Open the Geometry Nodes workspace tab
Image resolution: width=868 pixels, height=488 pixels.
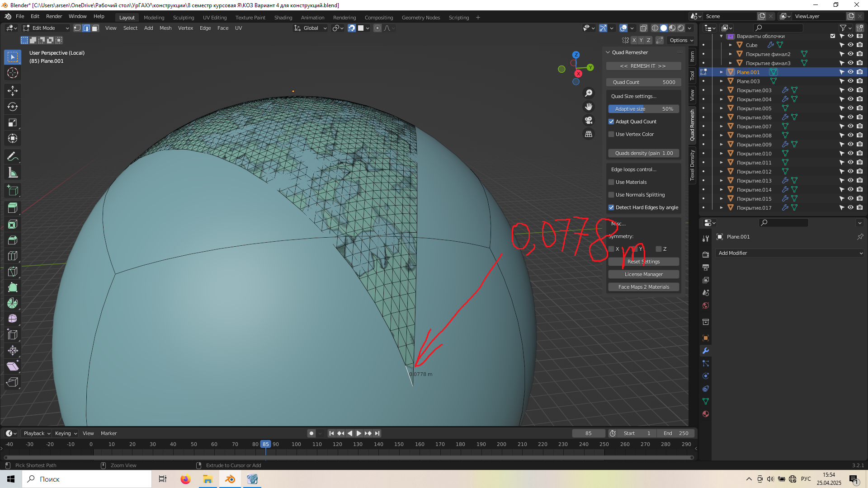pos(421,18)
